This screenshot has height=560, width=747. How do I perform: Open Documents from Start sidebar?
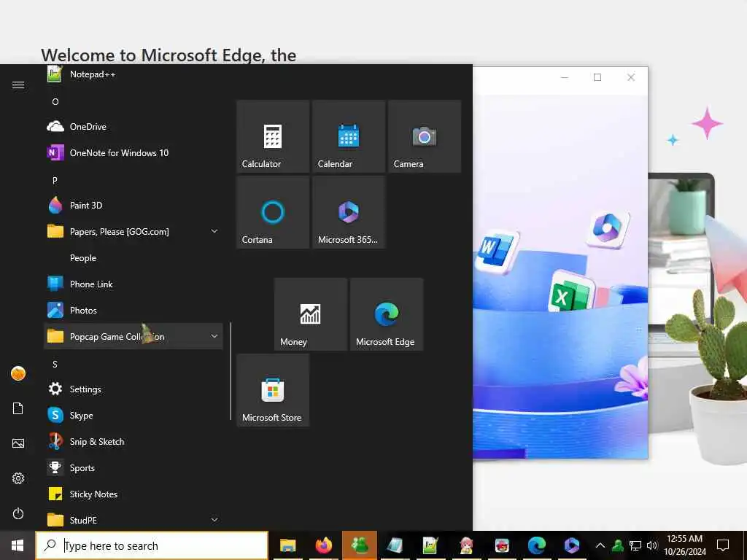(x=18, y=408)
